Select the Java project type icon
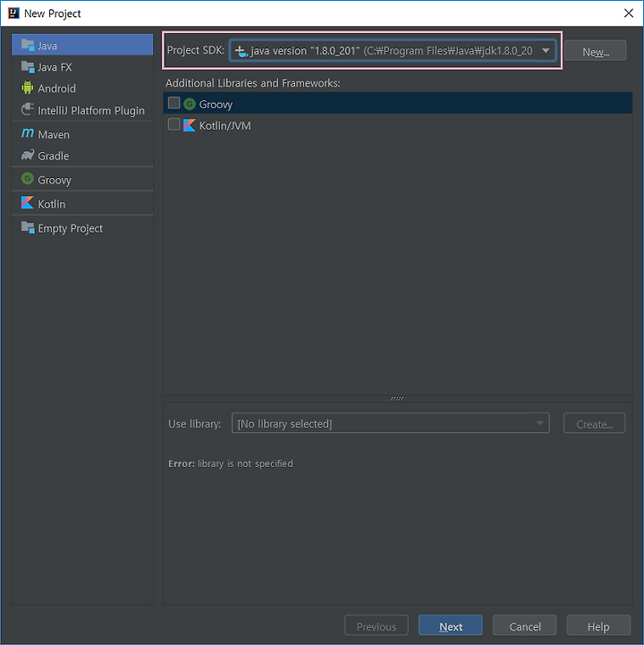 coord(28,45)
